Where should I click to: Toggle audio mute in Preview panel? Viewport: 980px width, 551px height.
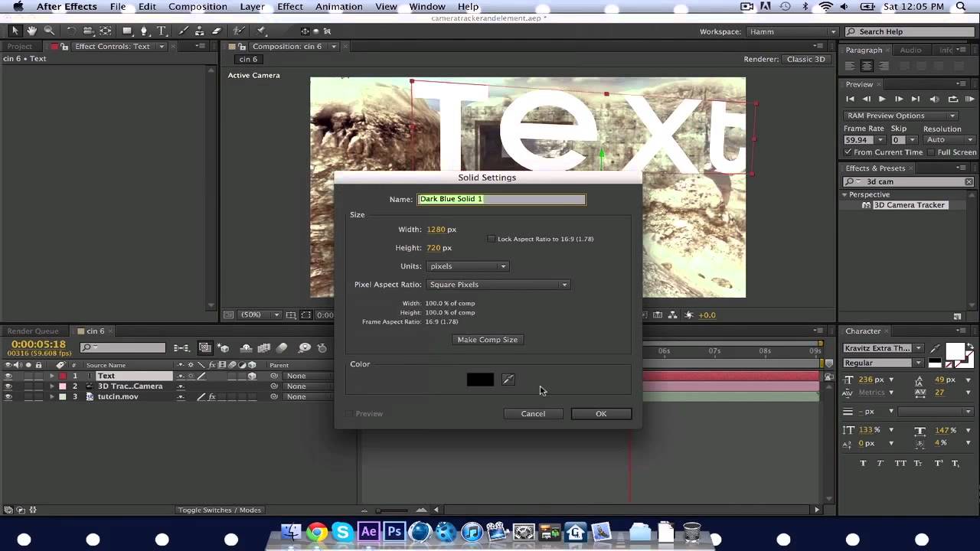click(934, 99)
